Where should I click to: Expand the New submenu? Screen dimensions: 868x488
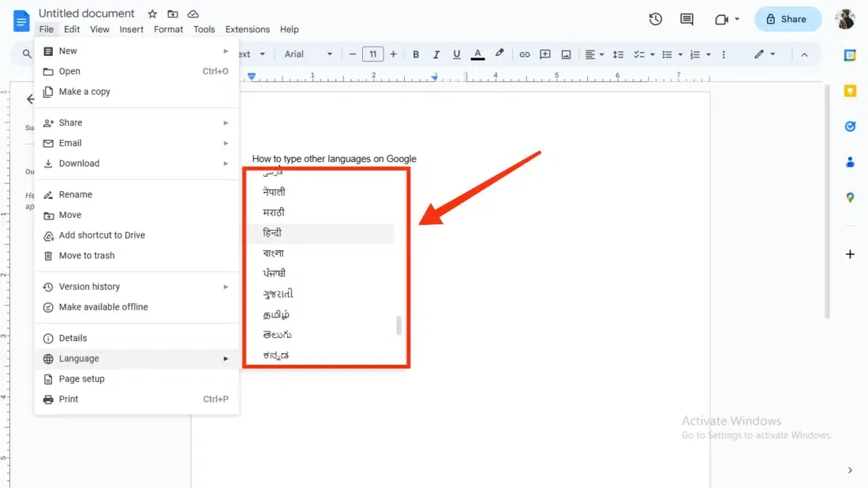point(137,51)
